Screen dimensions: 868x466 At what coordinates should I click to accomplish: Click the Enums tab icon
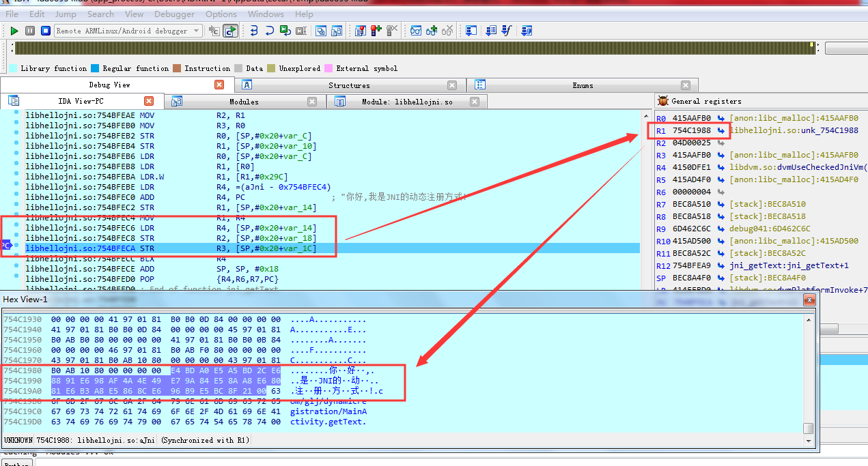(479, 85)
